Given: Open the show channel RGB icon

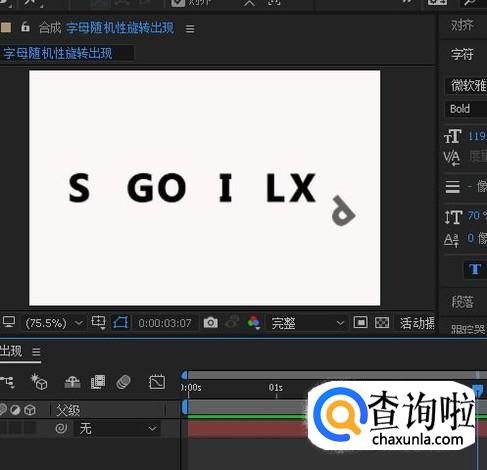Looking at the screenshot, I should point(254,323).
